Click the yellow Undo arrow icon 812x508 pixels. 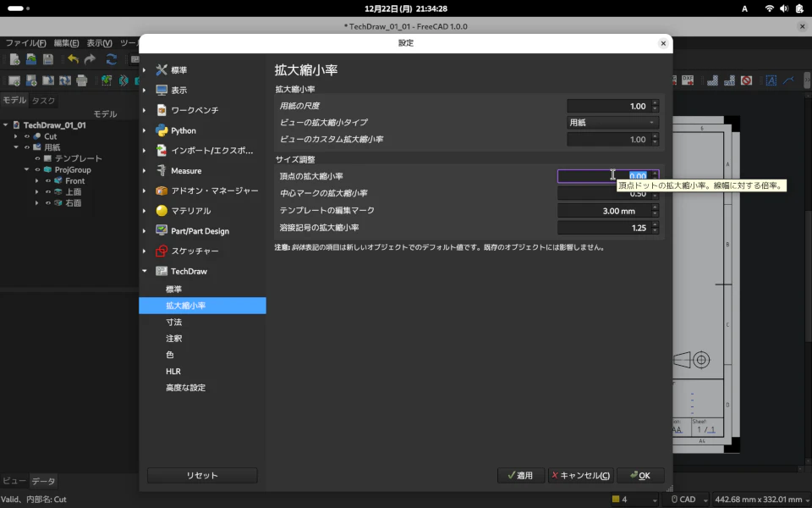pyautogui.click(x=73, y=59)
